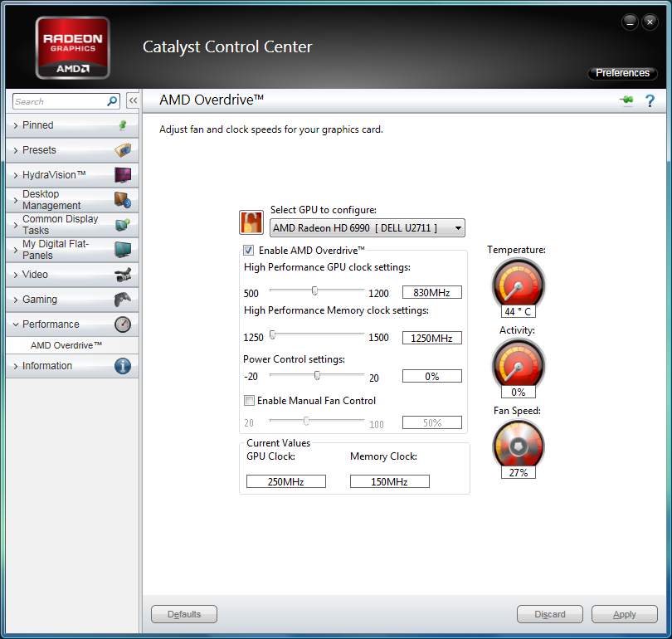Click the My Digital Flat-Panels monitor icon

[123, 250]
